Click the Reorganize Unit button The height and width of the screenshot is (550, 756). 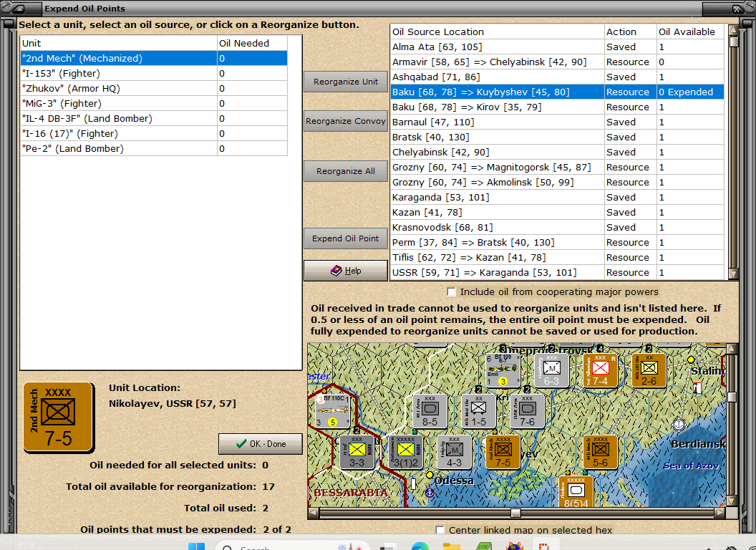pyautogui.click(x=346, y=82)
